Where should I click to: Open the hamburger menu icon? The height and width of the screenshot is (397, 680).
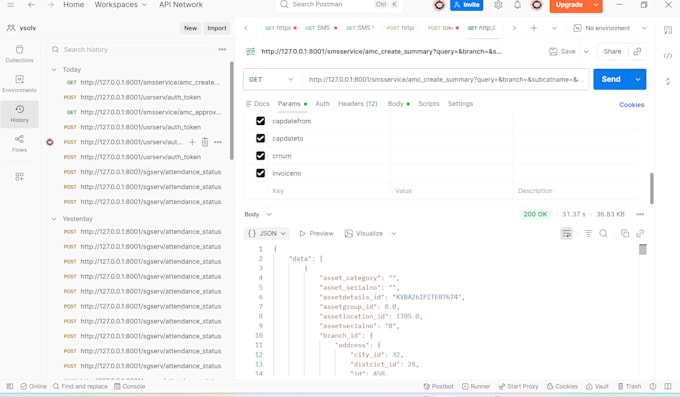[10, 5]
